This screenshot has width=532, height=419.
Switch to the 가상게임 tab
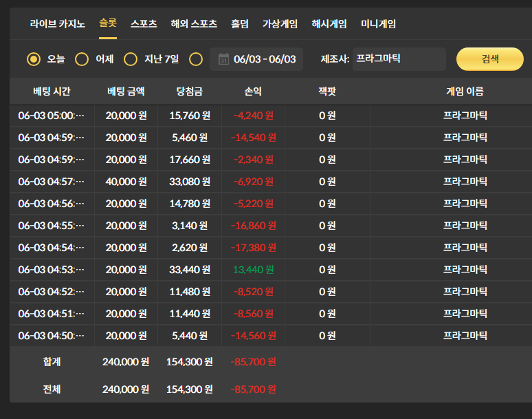coord(280,24)
